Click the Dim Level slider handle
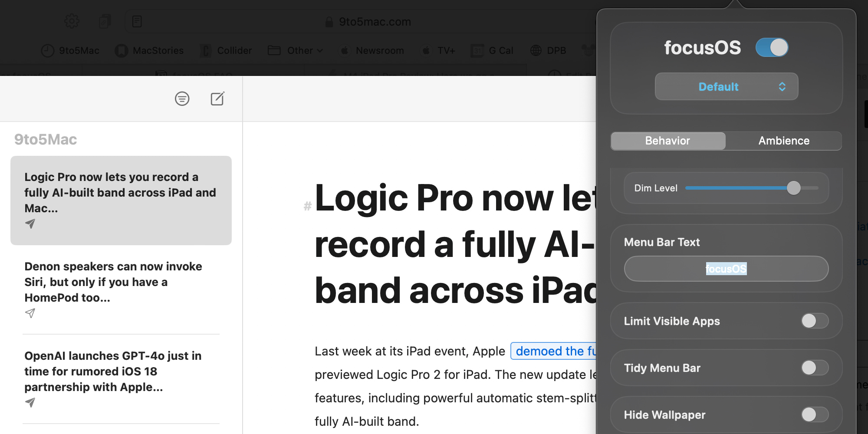Image resolution: width=868 pixels, height=434 pixels. click(793, 188)
